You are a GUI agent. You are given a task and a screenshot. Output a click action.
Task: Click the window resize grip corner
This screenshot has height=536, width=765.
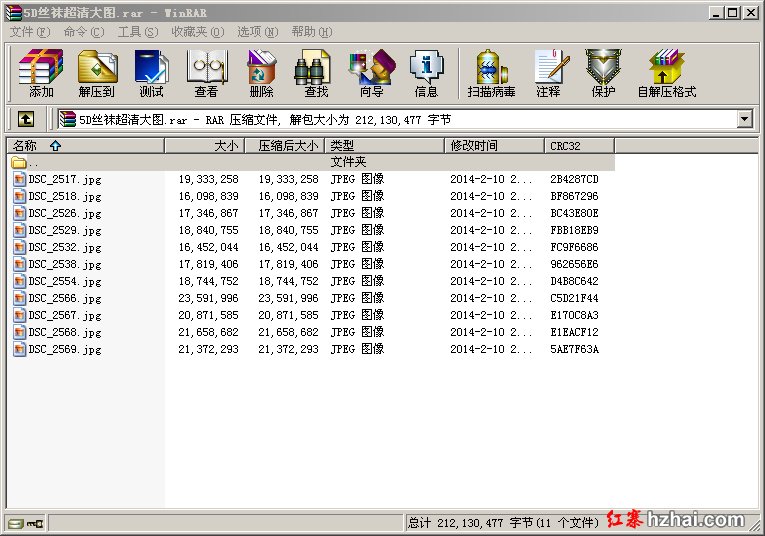[754, 525]
